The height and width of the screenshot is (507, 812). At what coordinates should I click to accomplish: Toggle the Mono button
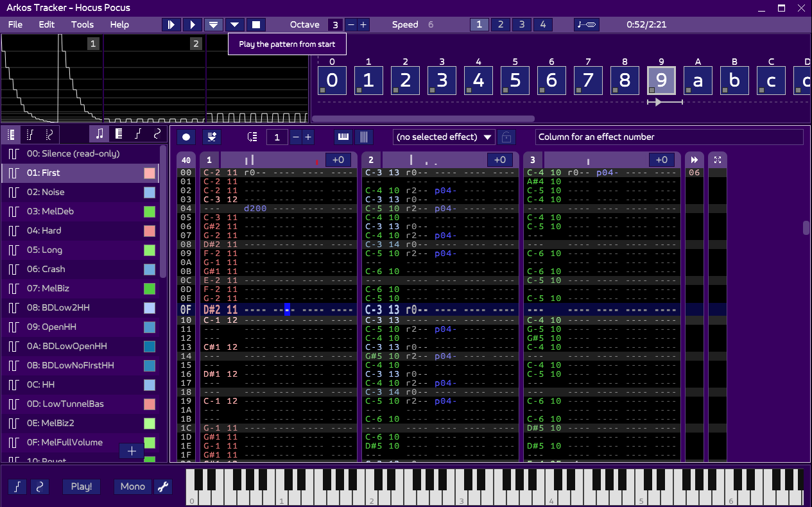[133, 486]
